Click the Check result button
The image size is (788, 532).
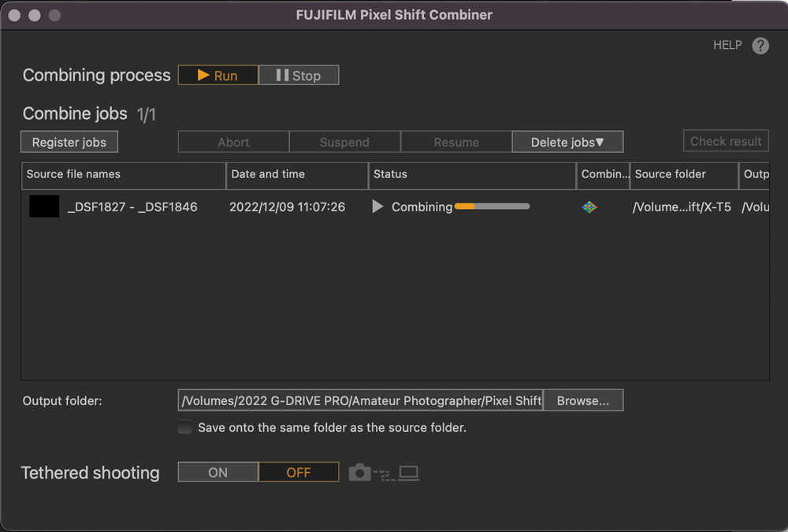tap(726, 141)
